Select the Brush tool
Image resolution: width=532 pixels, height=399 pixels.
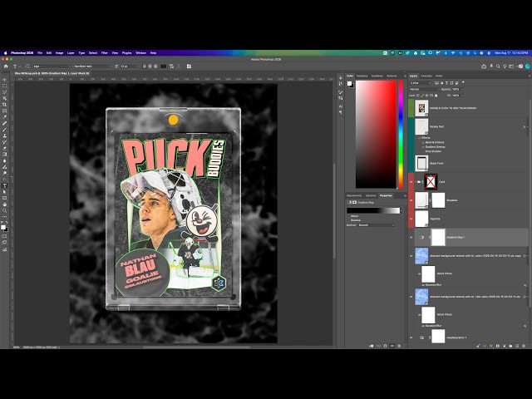pos(4,130)
